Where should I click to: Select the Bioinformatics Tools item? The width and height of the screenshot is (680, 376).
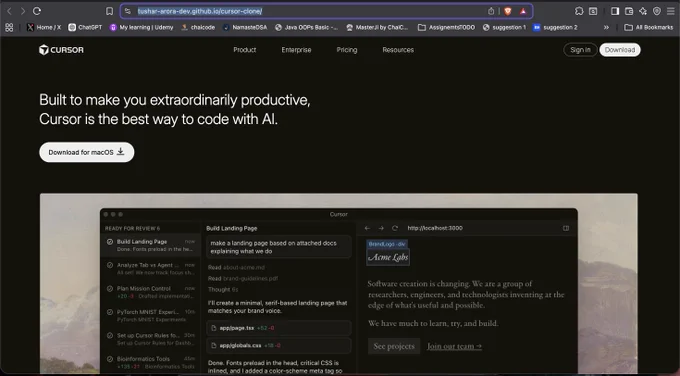150,363
